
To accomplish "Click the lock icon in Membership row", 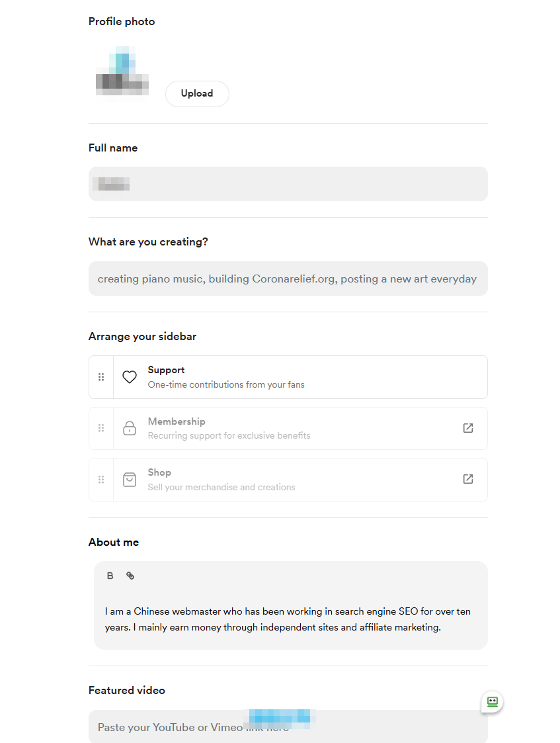I will (x=130, y=428).
